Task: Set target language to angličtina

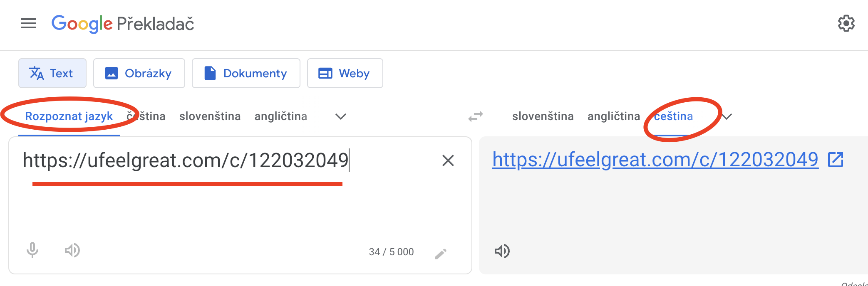Action: [x=614, y=116]
